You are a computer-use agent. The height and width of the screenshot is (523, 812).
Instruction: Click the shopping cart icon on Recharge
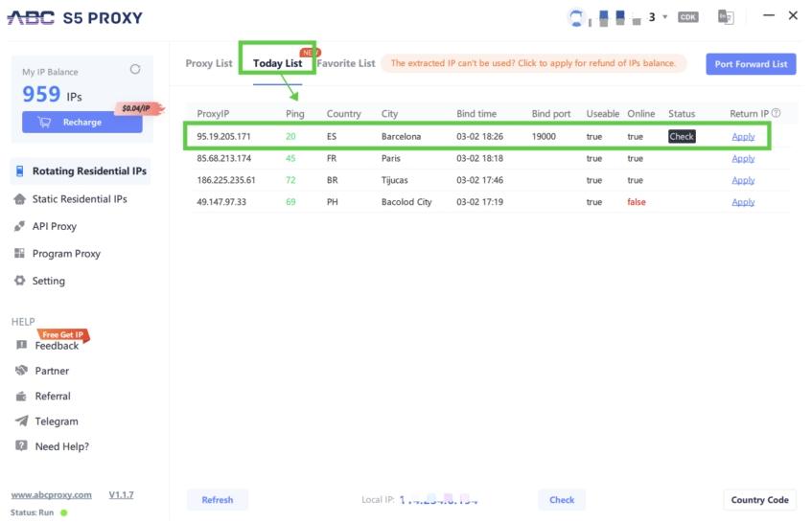(44, 122)
